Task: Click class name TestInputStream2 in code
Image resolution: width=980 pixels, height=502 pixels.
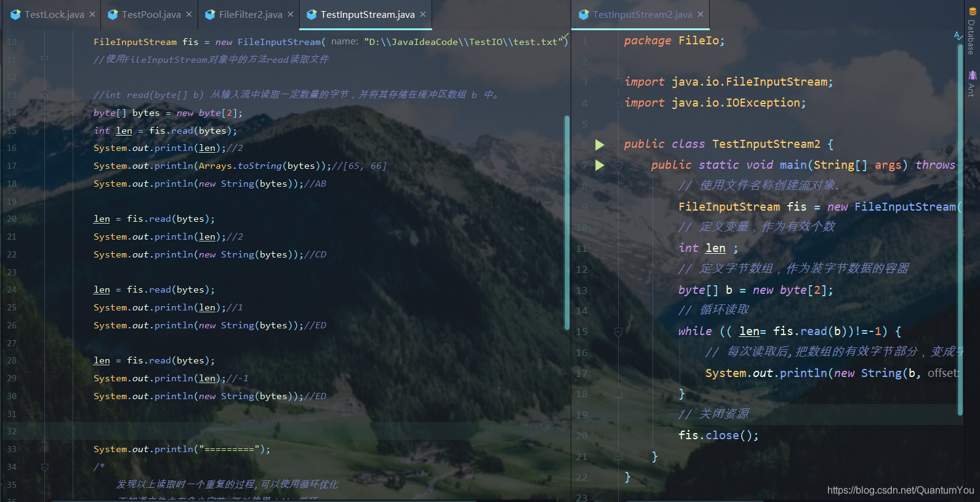Action: (766, 144)
